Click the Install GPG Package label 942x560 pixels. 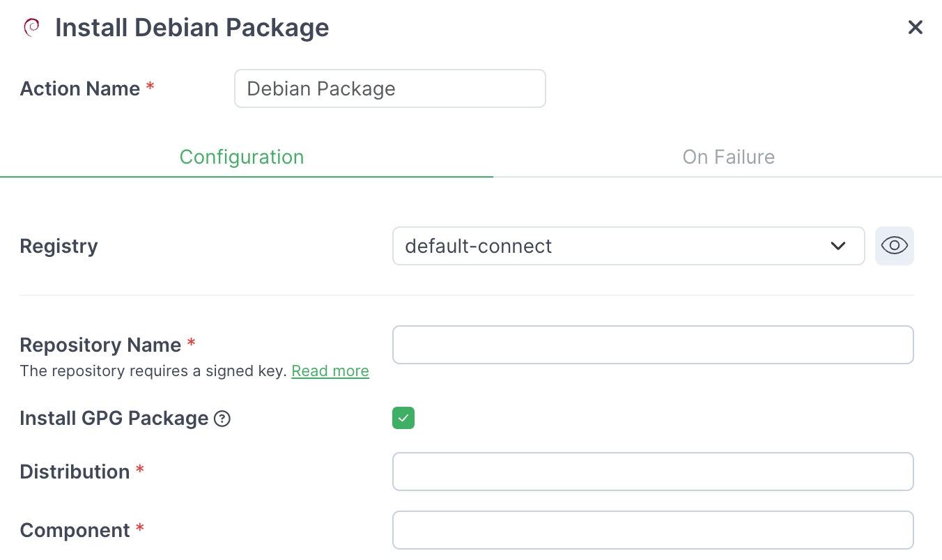pos(114,419)
